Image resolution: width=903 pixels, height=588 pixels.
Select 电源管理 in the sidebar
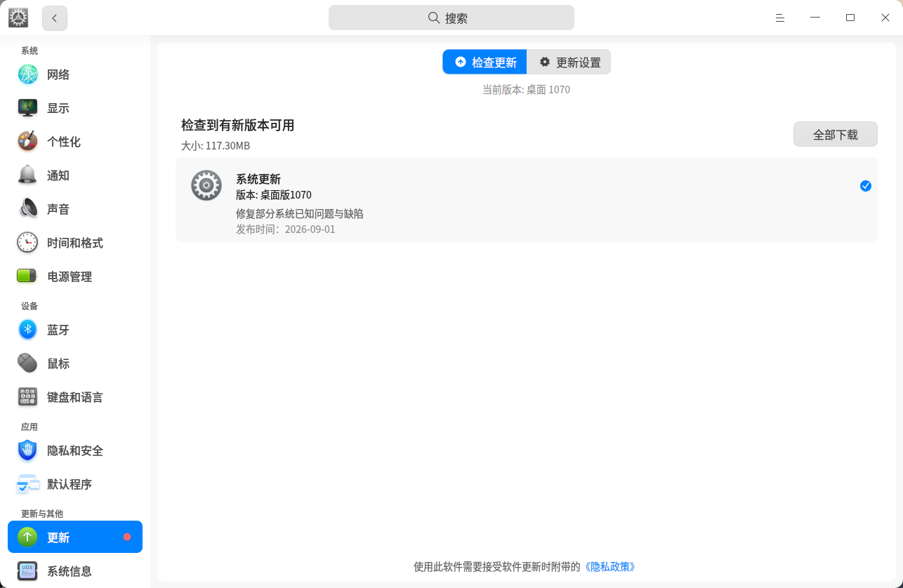pos(75,276)
